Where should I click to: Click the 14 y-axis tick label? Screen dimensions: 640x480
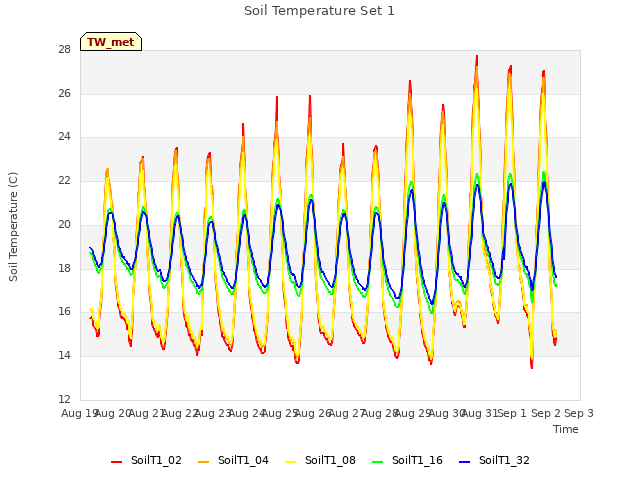[64, 356]
